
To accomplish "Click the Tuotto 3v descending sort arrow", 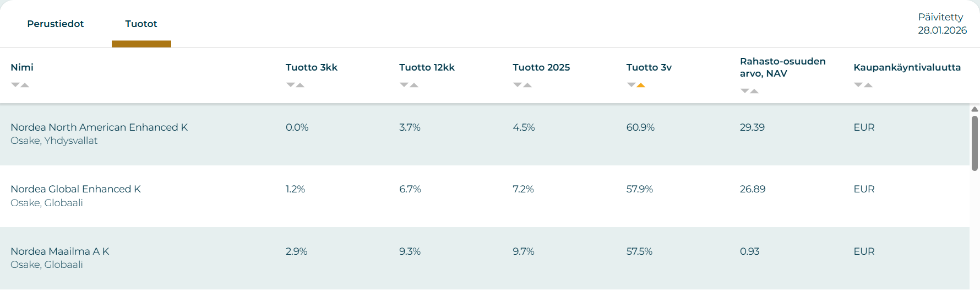I will [631, 85].
